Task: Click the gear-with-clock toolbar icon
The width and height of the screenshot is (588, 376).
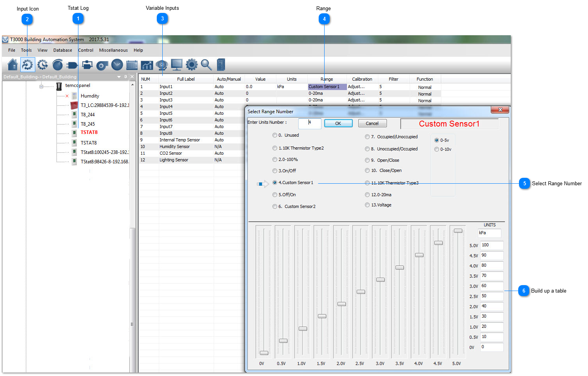Action: click(x=43, y=65)
